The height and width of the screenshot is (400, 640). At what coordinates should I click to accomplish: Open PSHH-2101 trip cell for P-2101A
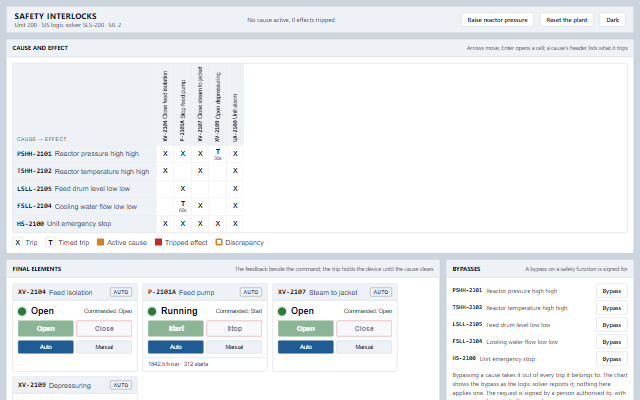[x=182, y=154]
